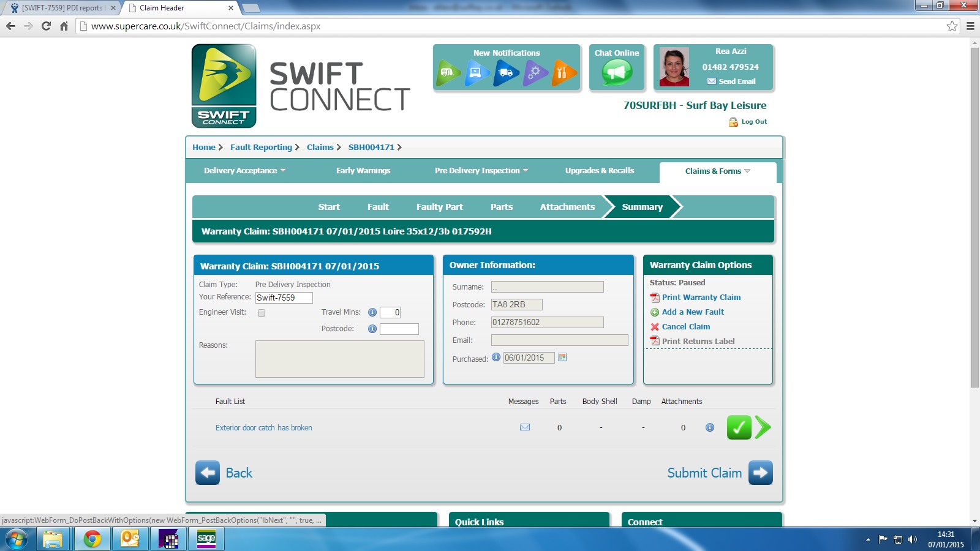Screen dimensions: 980x551
Task: Click the purple gears notification icon
Action: coord(535,73)
